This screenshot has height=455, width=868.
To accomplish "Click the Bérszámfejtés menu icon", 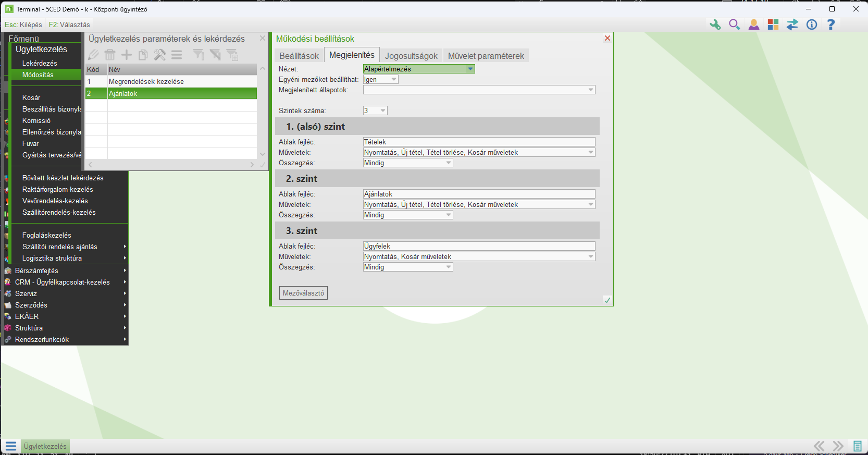I will point(8,270).
